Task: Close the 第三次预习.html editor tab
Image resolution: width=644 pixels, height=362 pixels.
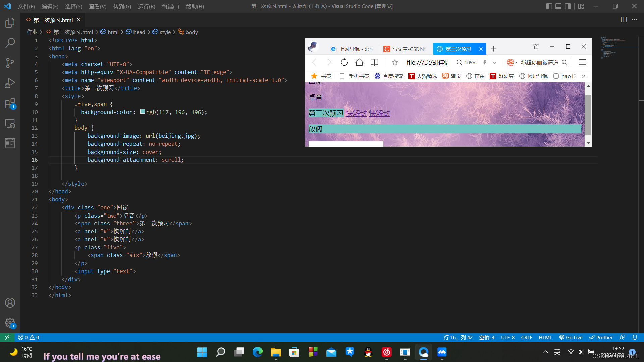Action: click(x=79, y=20)
